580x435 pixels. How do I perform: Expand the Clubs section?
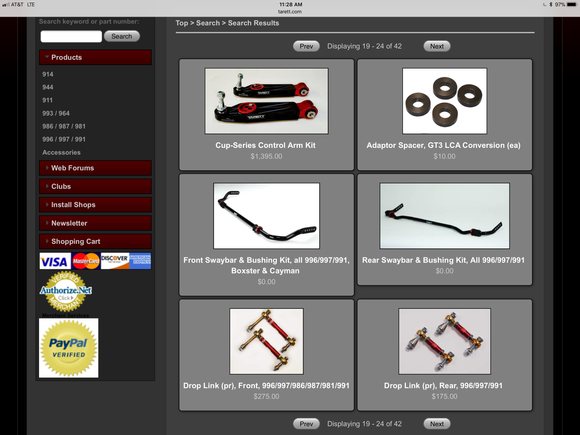pyautogui.click(x=95, y=186)
